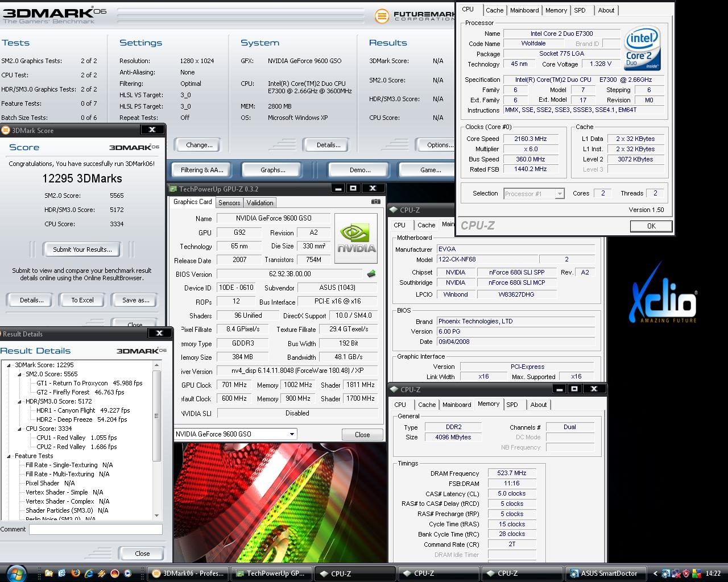Open the Validation tab in GPU-Z
The height and width of the screenshot is (582, 728).
[x=260, y=203]
